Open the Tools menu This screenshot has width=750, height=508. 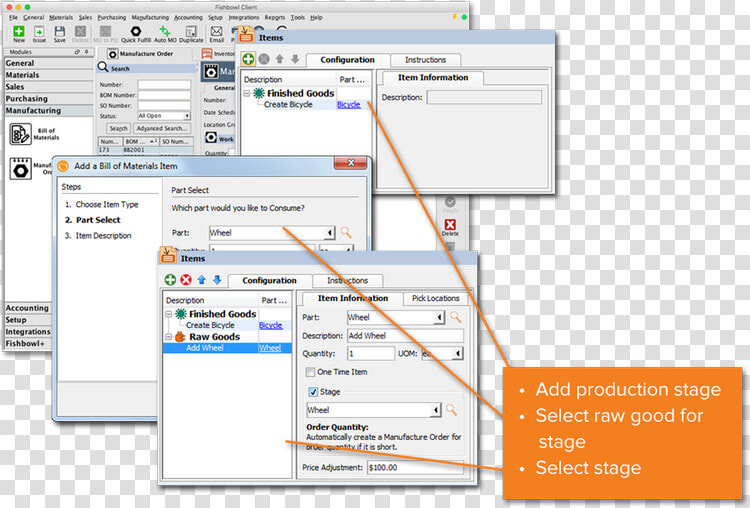click(298, 17)
